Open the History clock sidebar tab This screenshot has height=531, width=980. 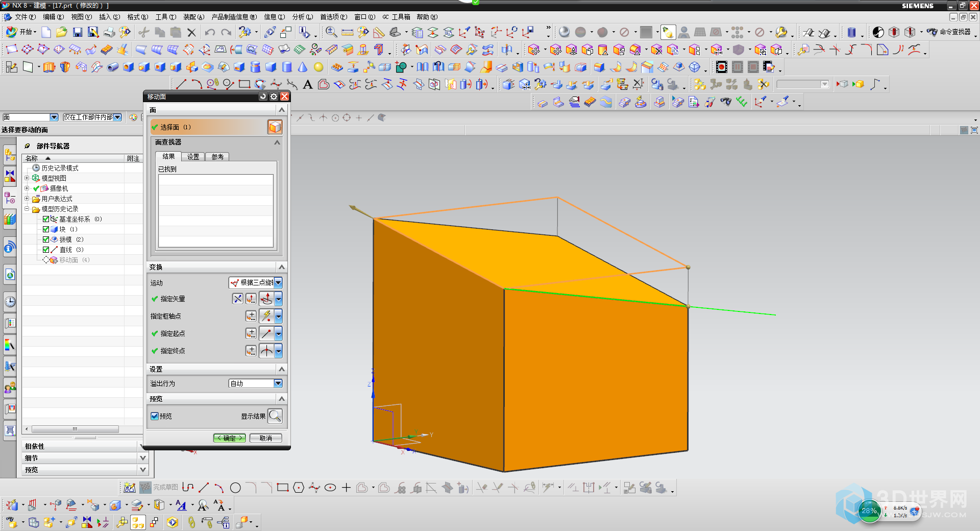(x=10, y=302)
